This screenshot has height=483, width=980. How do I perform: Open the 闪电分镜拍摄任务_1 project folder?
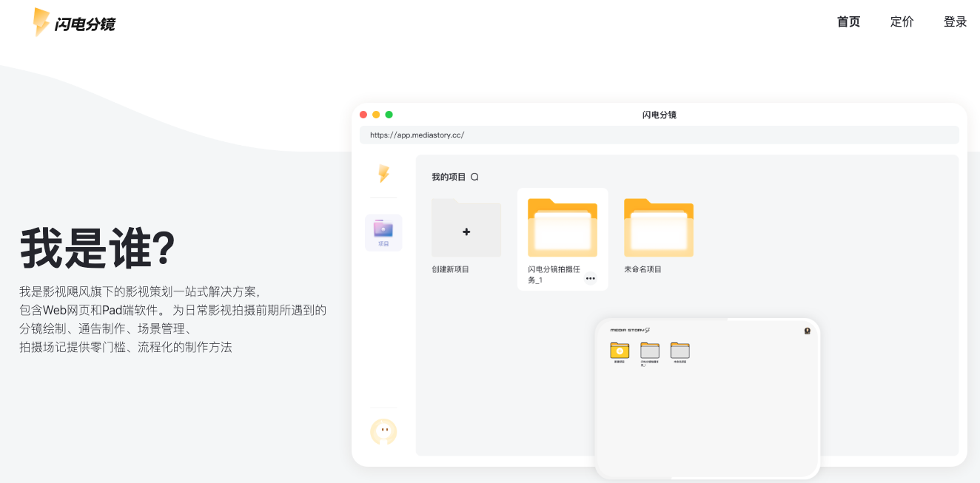click(x=562, y=227)
